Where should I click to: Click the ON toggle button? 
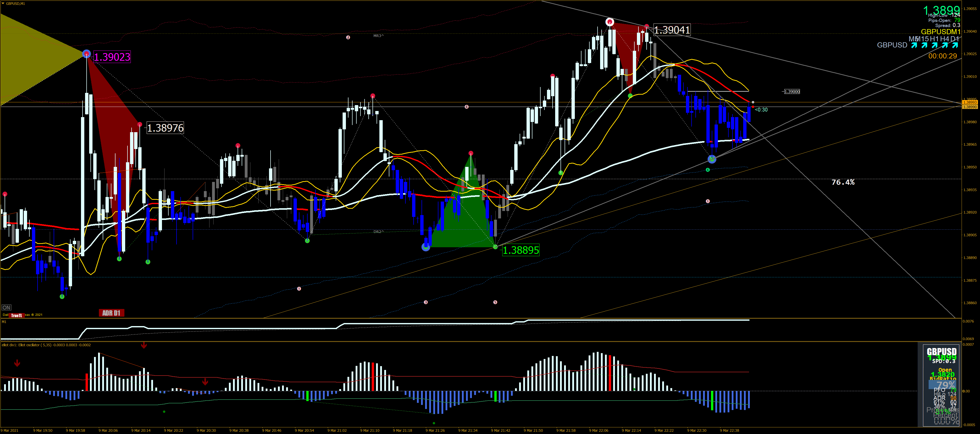pos(6,307)
